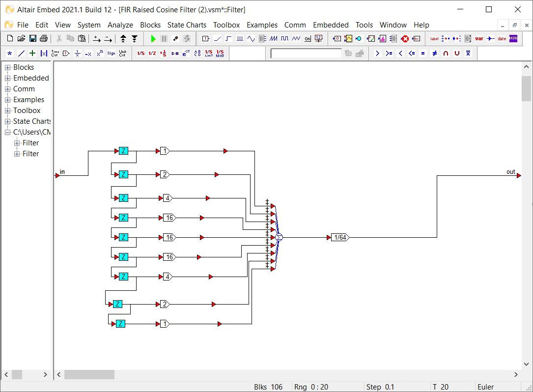Open the State Charts menu
Viewport: 533px width, 392px height.
pos(187,25)
